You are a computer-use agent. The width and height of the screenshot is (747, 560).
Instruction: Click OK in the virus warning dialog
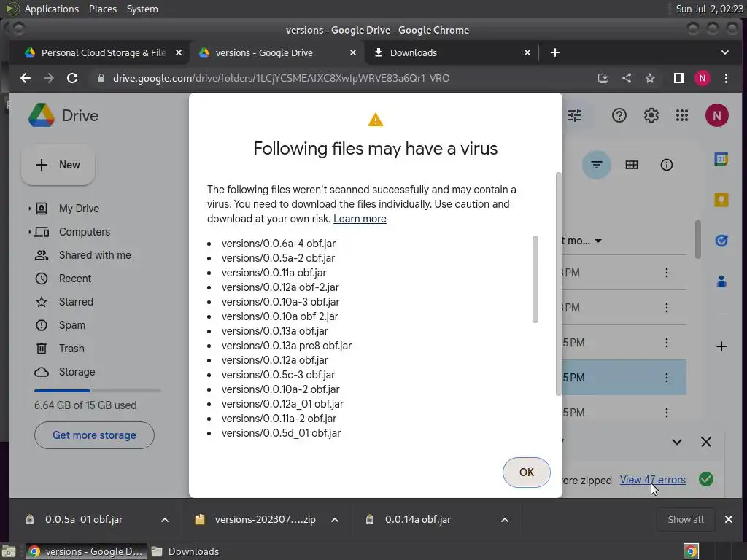[526, 472]
